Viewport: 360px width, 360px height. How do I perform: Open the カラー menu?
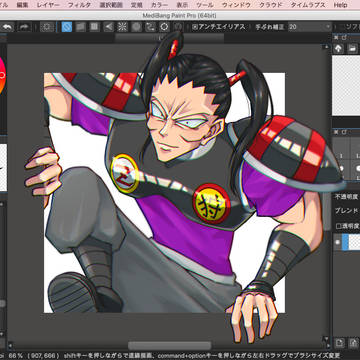point(159,5)
